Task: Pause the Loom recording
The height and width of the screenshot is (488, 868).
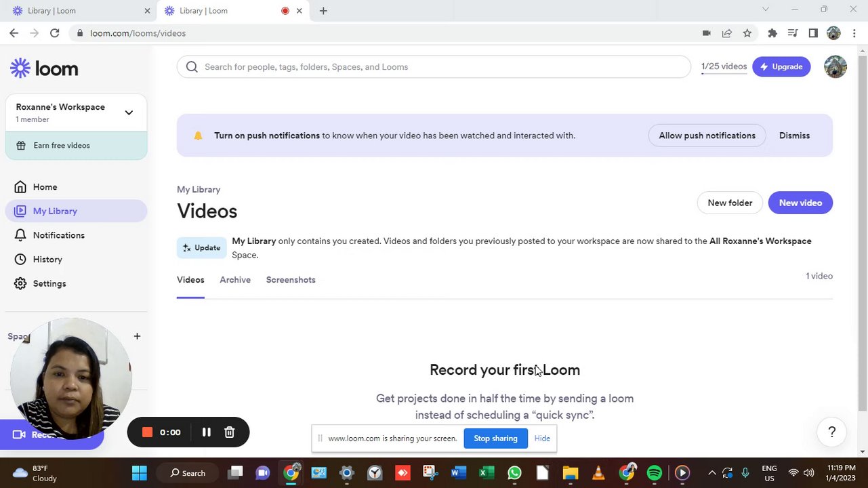Action: point(207,432)
